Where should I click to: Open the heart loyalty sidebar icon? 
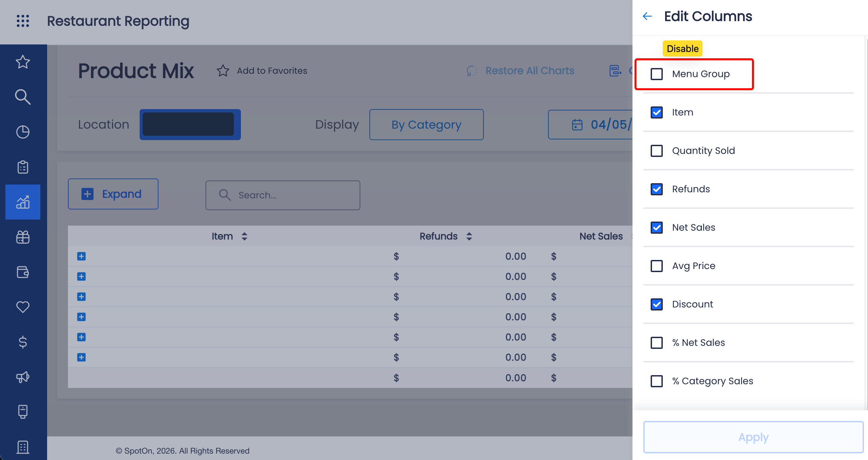click(23, 307)
